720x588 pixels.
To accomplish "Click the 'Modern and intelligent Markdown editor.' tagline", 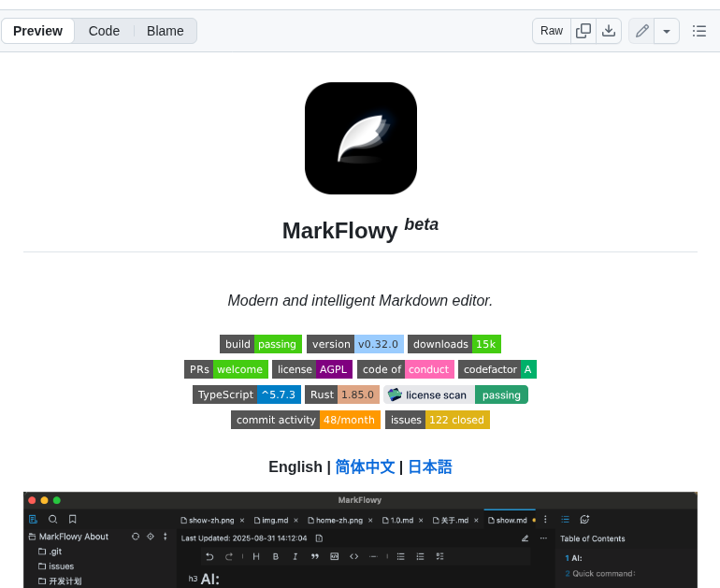I will click(360, 300).
